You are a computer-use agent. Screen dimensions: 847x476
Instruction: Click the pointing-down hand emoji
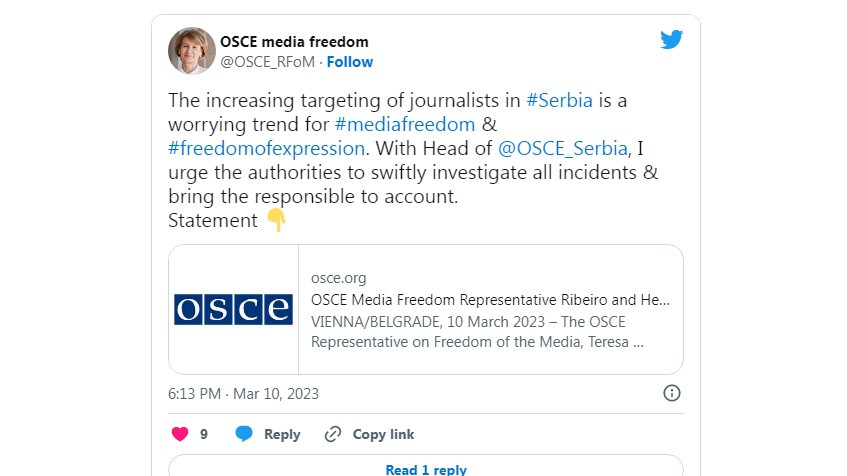276,220
